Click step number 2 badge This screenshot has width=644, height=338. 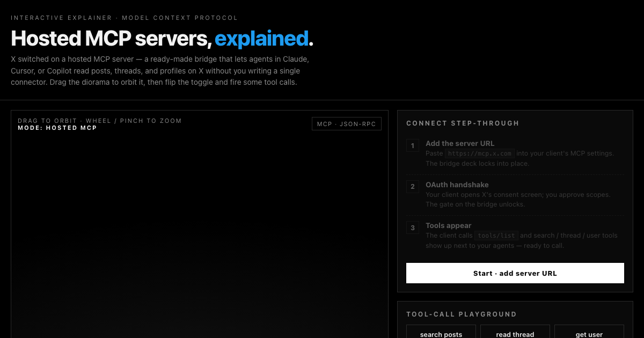[413, 187]
